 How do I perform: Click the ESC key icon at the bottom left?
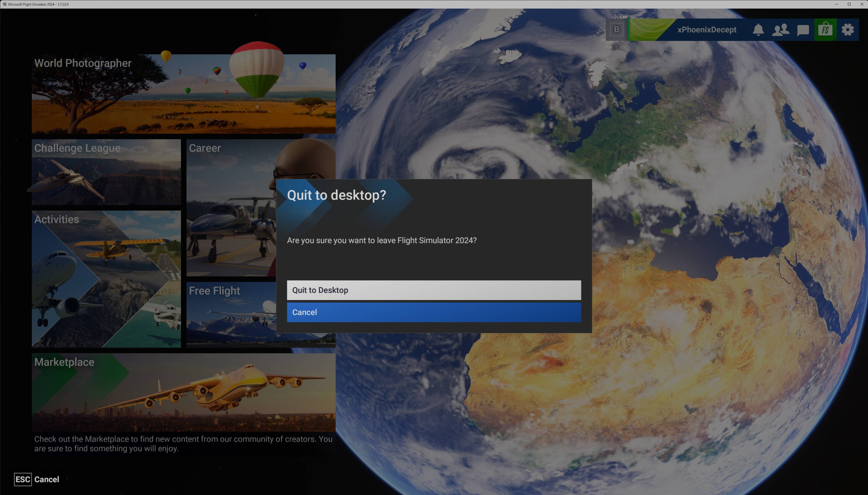23,479
